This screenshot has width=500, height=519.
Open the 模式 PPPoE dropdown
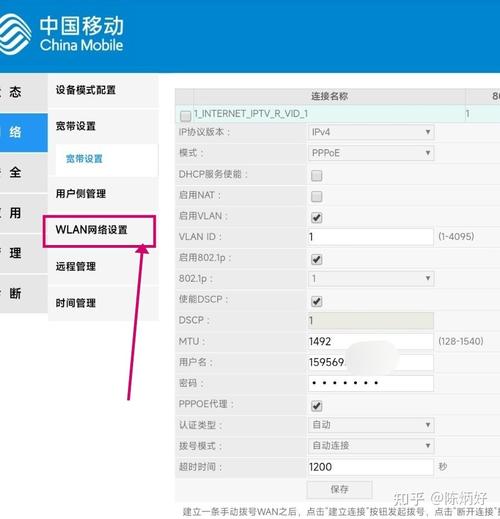tap(371, 153)
